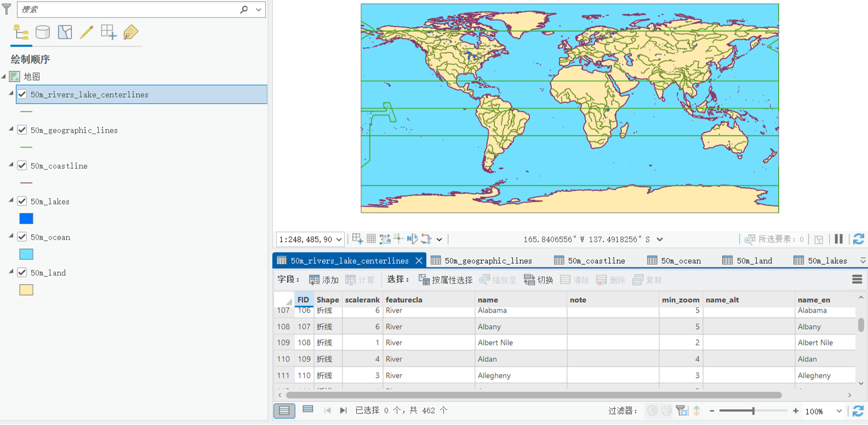Screen dimensions: 868x425
Task: Open the 50m_lakes blue color swatch
Action: (x=26, y=219)
